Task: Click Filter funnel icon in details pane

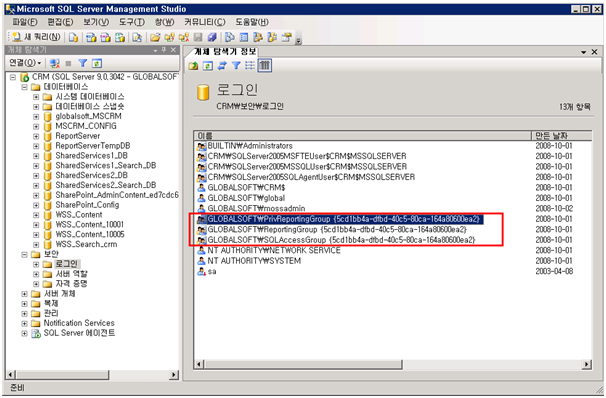Action: pos(236,66)
